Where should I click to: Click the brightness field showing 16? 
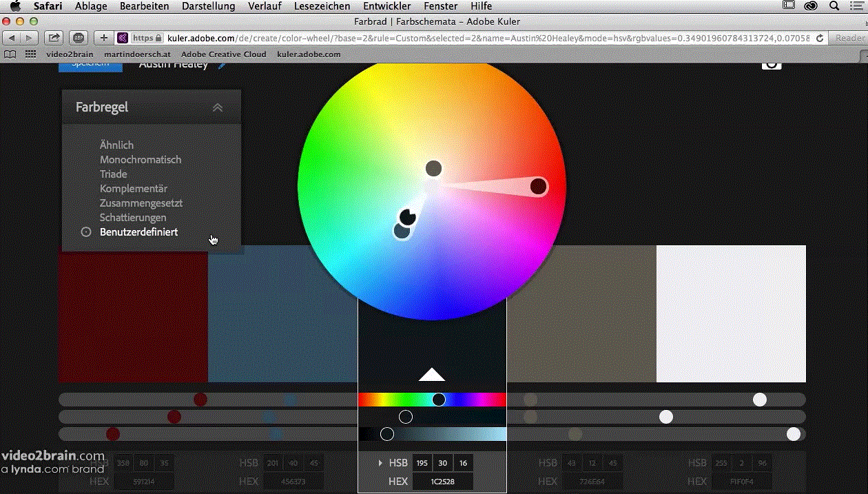point(464,463)
